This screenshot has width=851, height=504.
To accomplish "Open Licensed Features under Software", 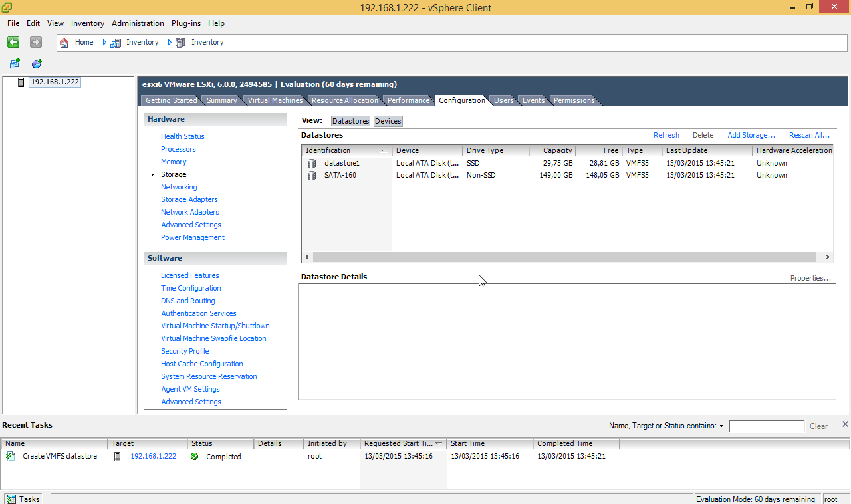I will pyautogui.click(x=190, y=275).
